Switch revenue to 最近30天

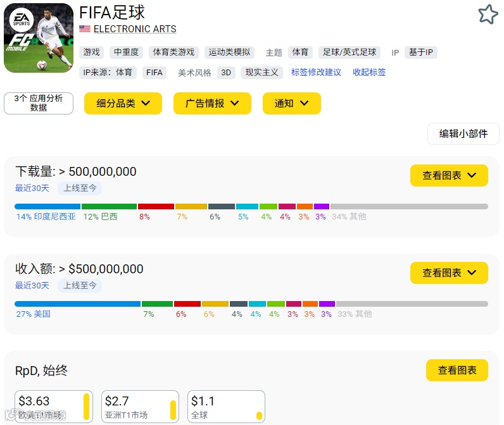pyautogui.click(x=32, y=285)
